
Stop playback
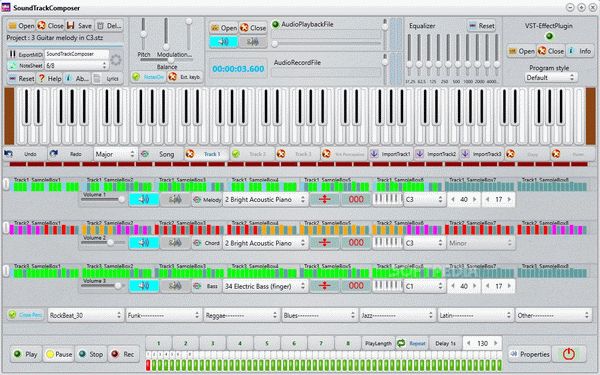point(90,354)
